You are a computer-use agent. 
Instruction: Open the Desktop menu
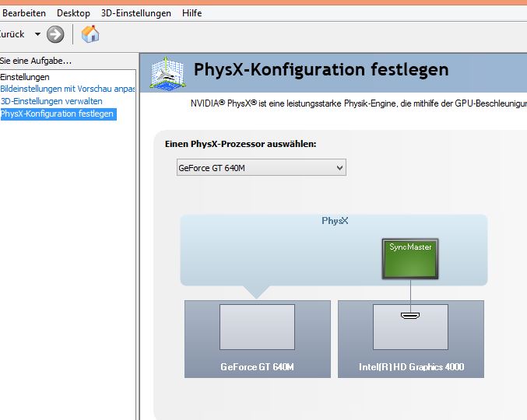pyautogui.click(x=73, y=13)
